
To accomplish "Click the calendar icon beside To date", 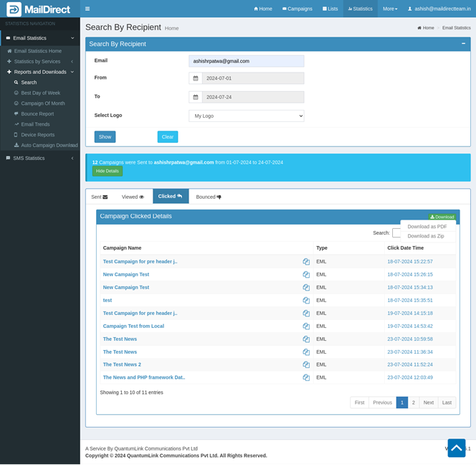I will [196, 97].
